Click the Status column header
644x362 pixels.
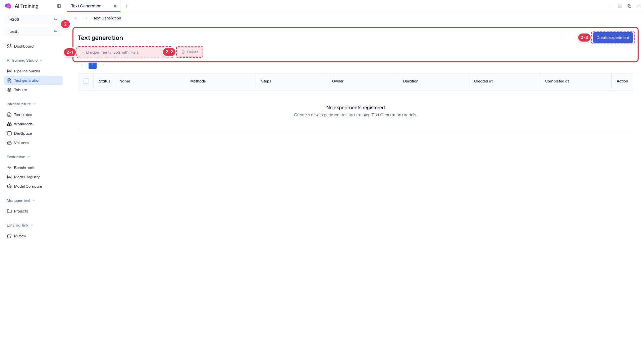[x=105, y=81]
